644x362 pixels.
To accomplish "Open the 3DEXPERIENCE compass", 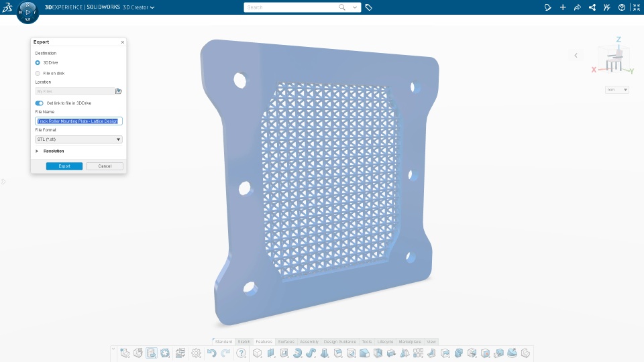I will pyautogui.click(x=28, y=12).
